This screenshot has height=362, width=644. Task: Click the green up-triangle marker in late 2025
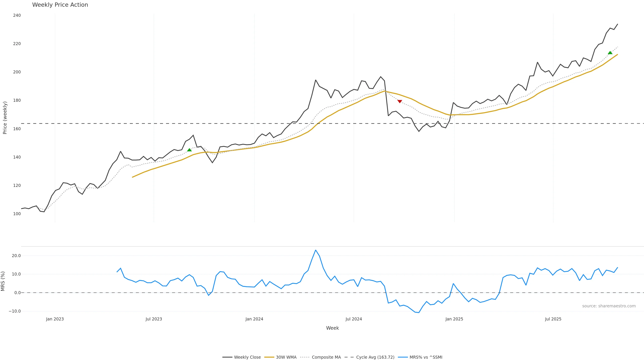[x=610, y=53]
